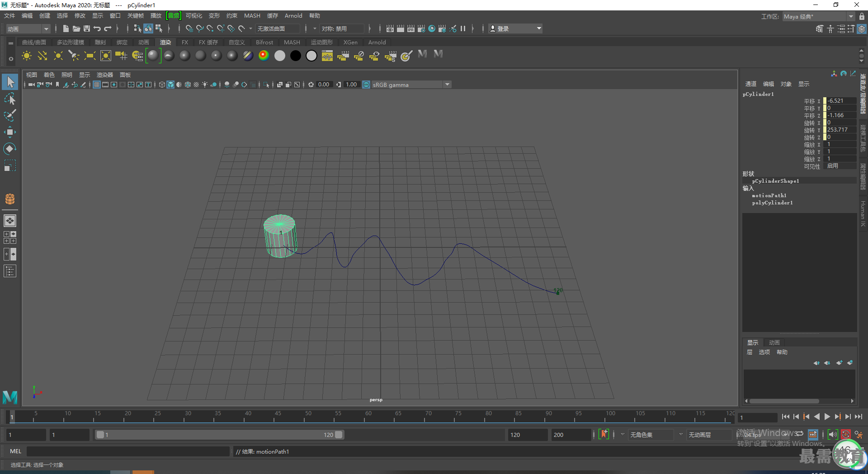Open the Maya 经典 workspace dropdown
This screenshot has height=474, width=868.
[818, 16]
